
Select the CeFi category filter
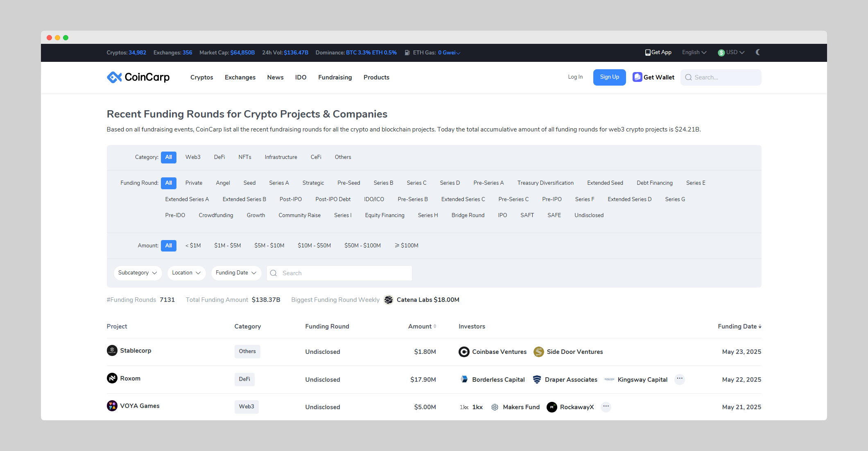coord(316,157)
